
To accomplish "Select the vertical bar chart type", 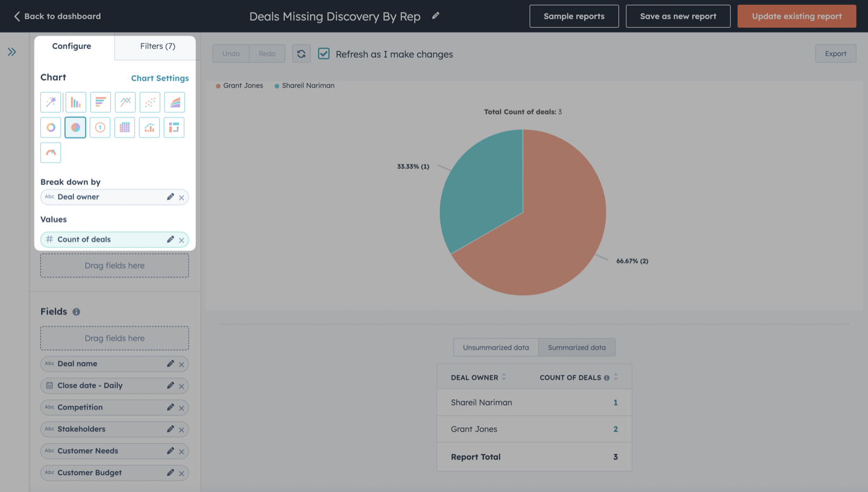I will [x=75, y=102].
